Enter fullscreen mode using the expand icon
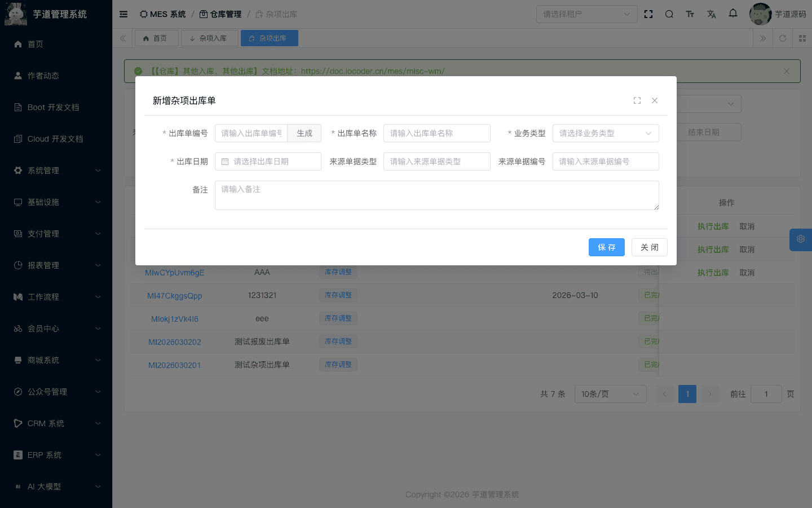Image resolution: width=812 pixels, height=508 pixels. tap(648, 14)
